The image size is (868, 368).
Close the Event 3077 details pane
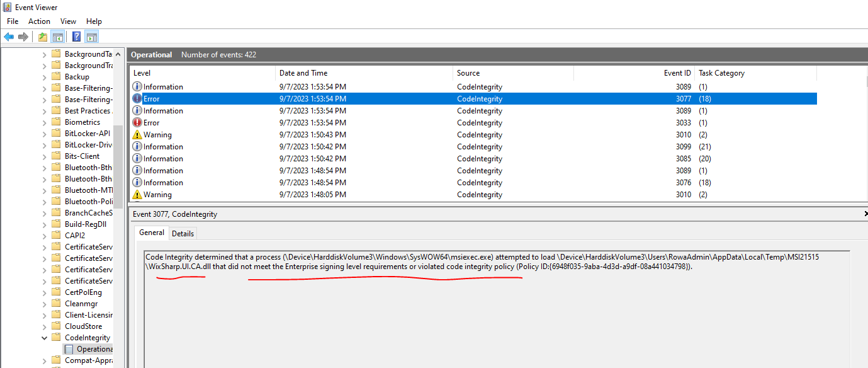coord(865,214)
